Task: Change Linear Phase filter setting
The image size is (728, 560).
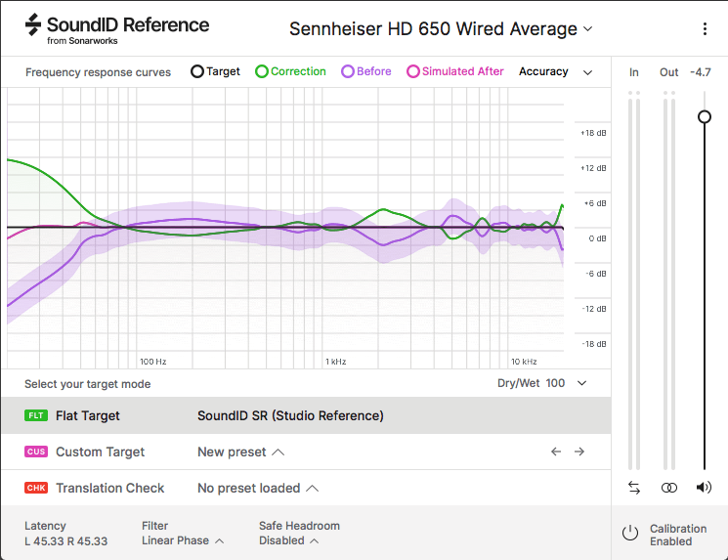Action: pyautogui.click(x=182, y=540)
